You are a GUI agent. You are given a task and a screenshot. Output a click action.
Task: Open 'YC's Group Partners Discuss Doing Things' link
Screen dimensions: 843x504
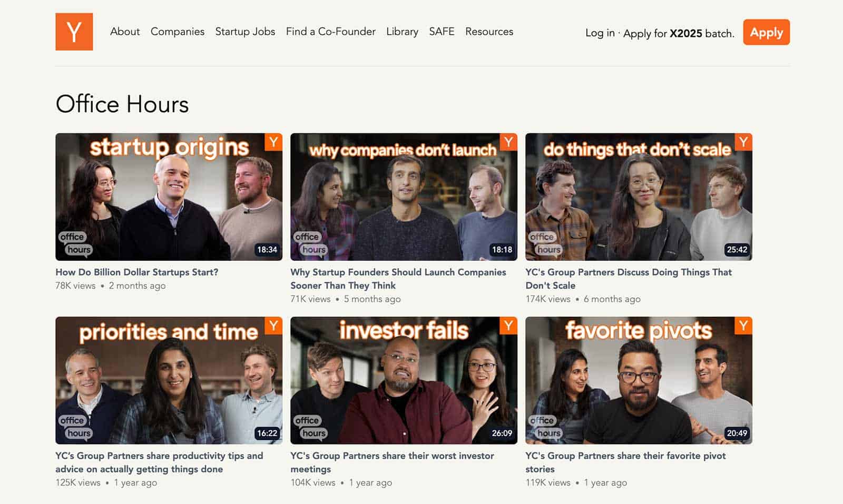(x=629, y=279)
